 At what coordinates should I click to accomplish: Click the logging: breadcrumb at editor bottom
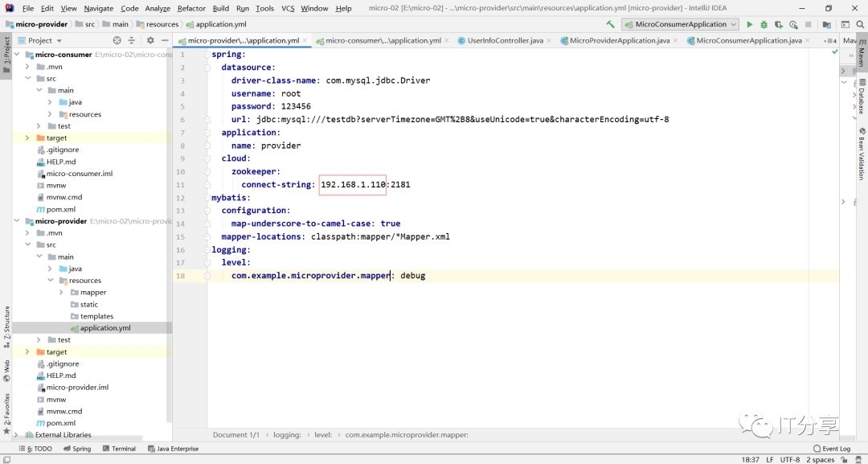(x=287, y=435)
